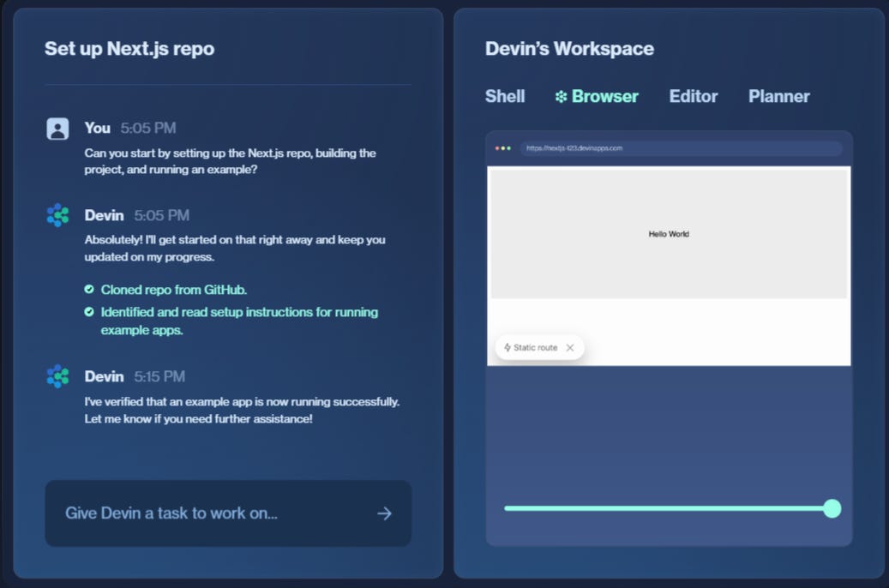Click the green dot in the browser window controls
Screen dimensions: 889x588
coord(509,148)
